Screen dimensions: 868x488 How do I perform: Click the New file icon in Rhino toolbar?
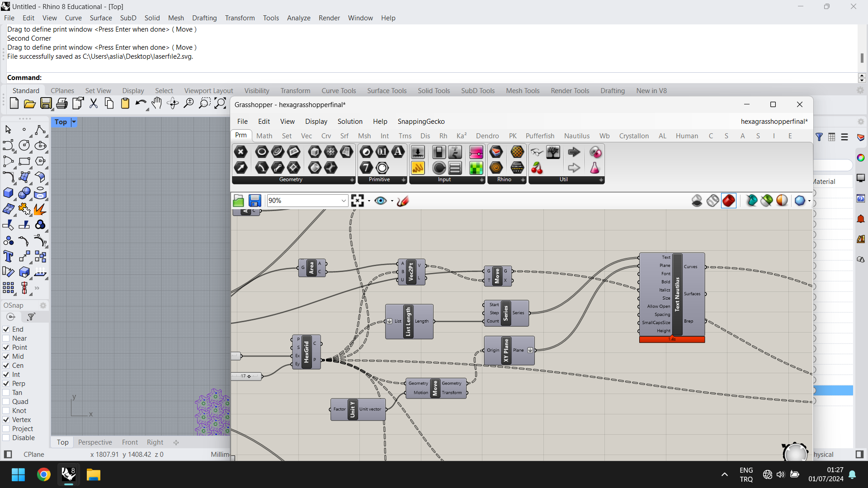pos(14,103)
